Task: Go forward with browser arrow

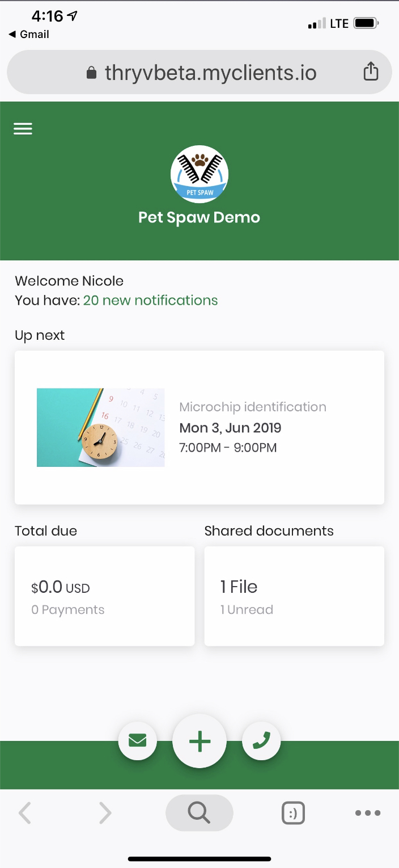Action: click(x=105, y=813)
